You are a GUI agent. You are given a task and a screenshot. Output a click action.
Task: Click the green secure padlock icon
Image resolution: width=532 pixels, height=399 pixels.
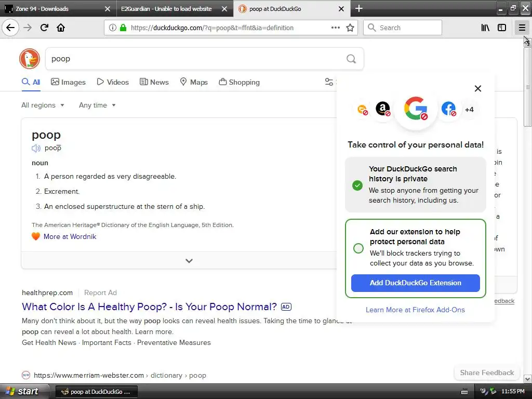point(123,28)
